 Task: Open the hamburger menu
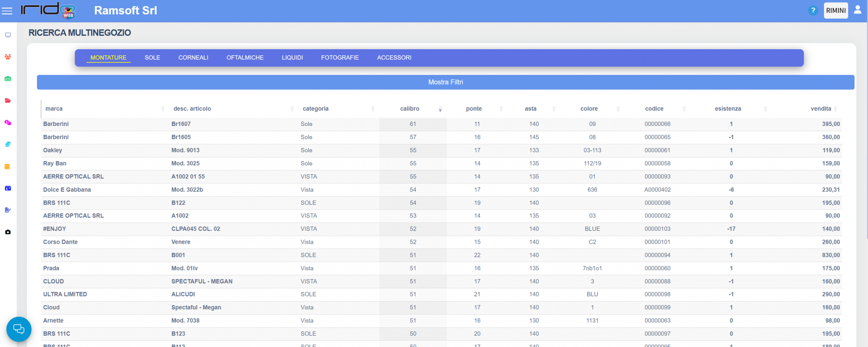[x=7, y=11]
